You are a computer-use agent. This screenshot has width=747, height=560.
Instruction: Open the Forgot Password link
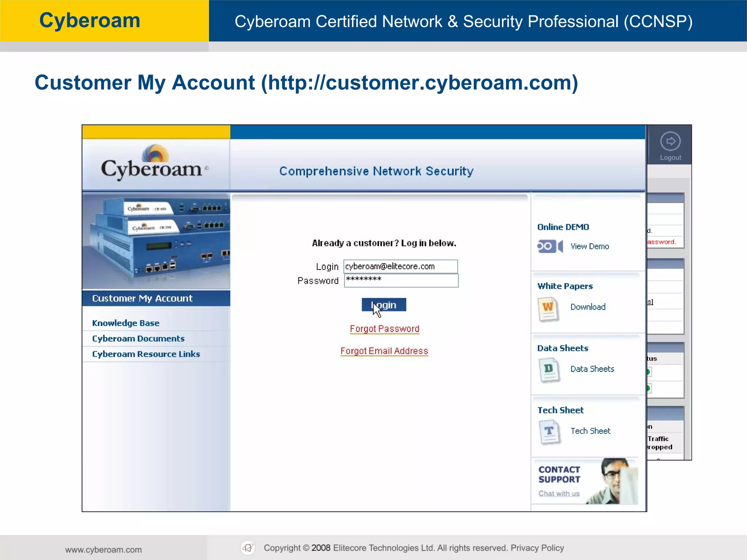tap(384, 329)
